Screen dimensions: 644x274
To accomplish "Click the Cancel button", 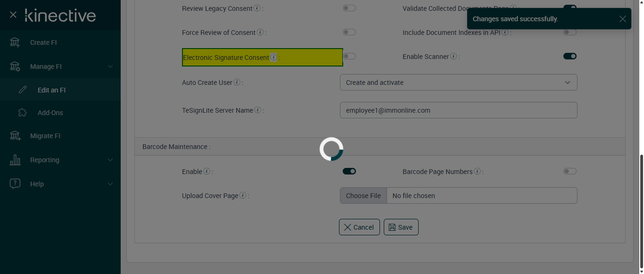I will point(359,227).
